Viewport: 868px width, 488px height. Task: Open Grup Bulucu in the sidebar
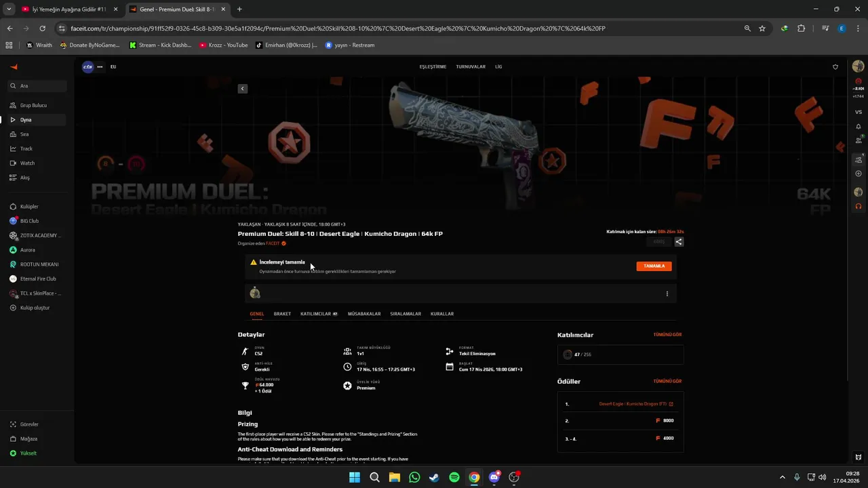(37, 105)
